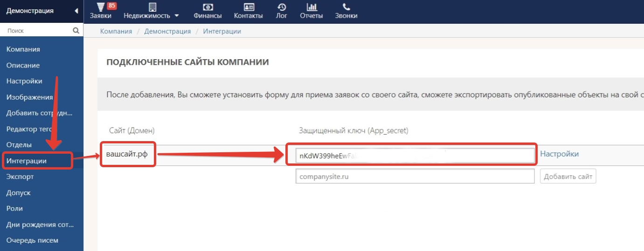
Task: Select Интеграции in the sidebar menu
Action: point(27,161)
